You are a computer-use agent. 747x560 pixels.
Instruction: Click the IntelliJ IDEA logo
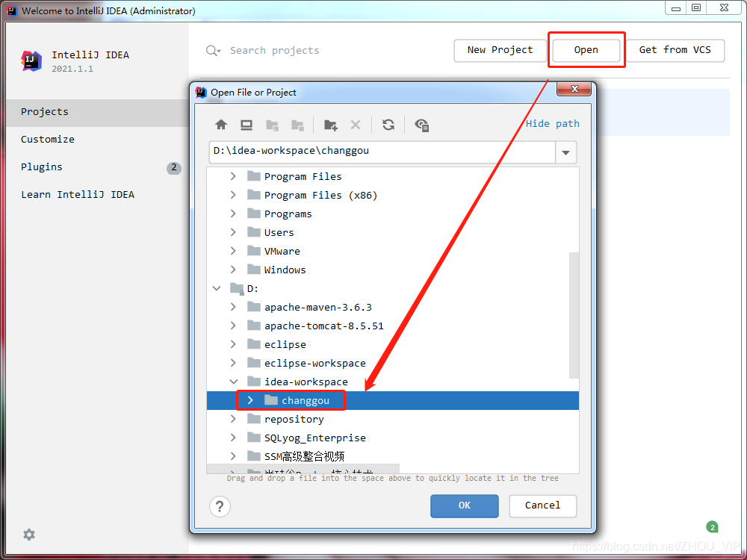pos(31,61)
